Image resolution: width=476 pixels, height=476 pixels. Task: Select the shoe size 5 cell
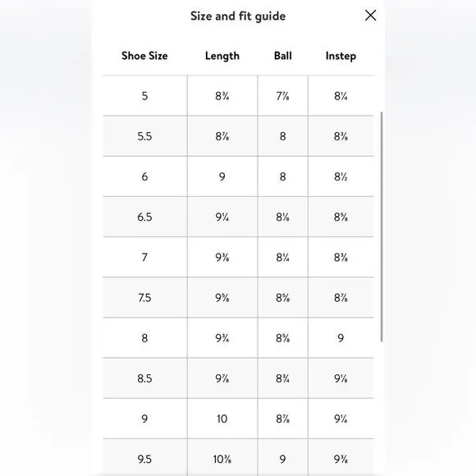click(144, 96)
